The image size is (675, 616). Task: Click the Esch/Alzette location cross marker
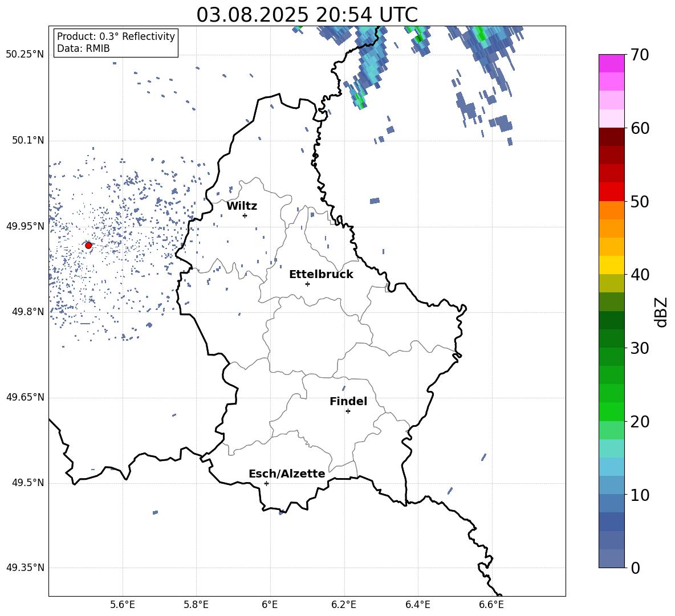click(x=266, y=483)
